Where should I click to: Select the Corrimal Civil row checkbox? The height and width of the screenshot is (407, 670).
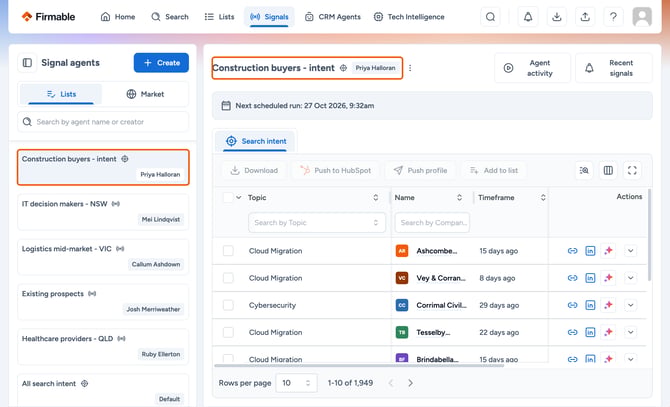click(x=228, y=305)
